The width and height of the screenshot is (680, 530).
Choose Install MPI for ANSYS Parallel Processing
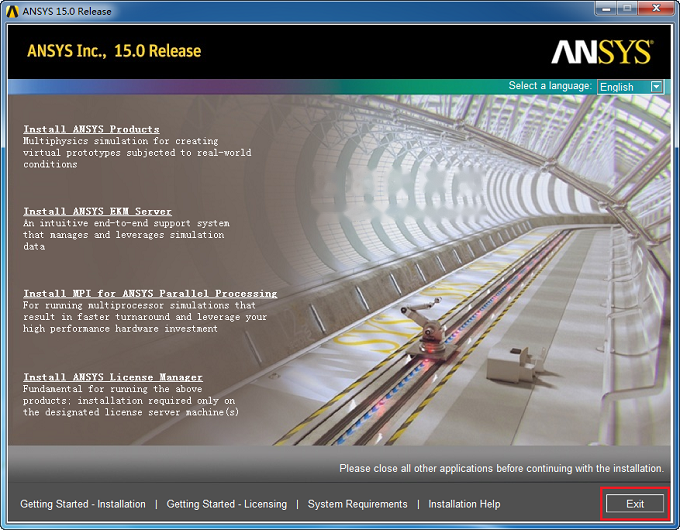150,294
